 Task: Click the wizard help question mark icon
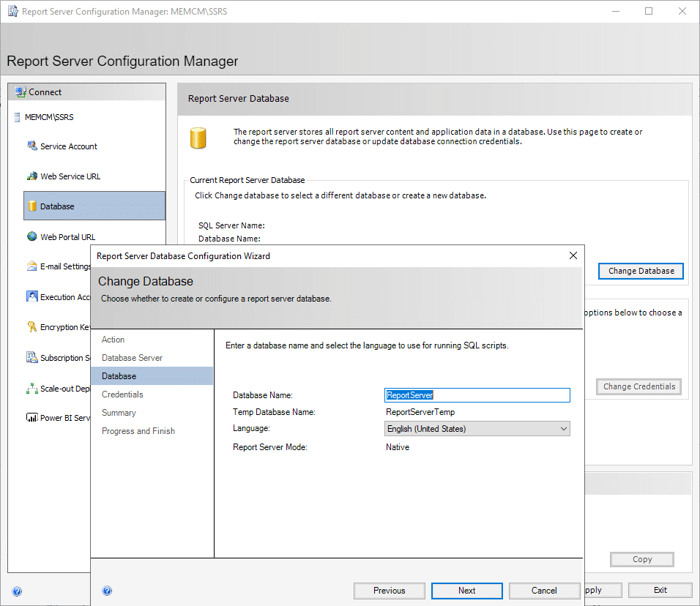pyautogui.click(x=107, y=591)
